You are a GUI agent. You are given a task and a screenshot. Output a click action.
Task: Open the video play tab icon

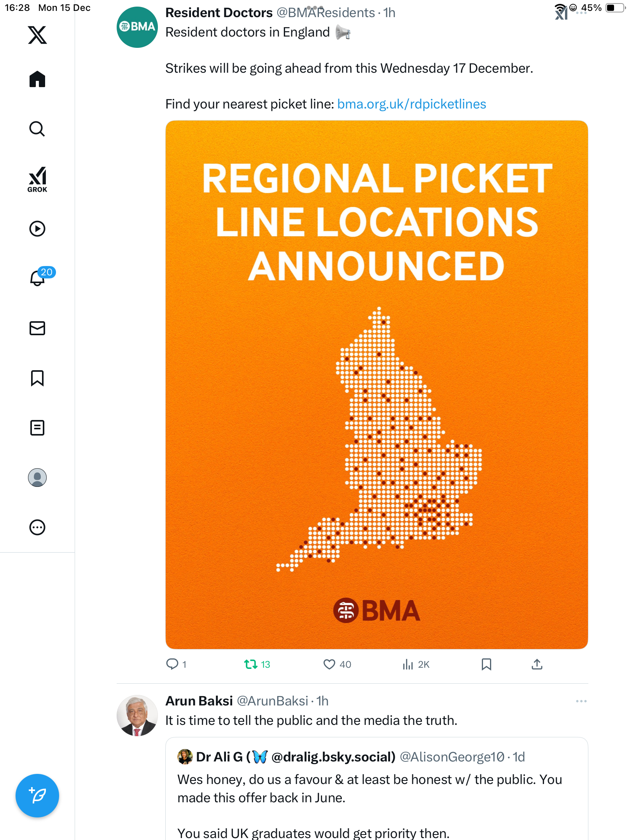click(x=37, y=229)
